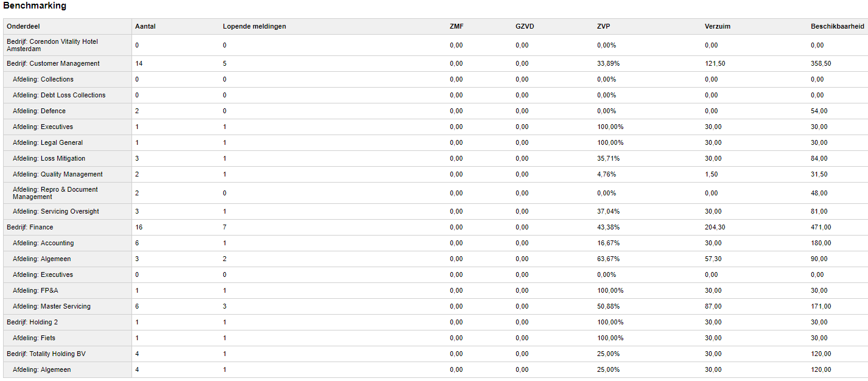This screenshot has height=381, width=868.
Task: Click the Onderdeel column header
Action: [x=23, y=27]
